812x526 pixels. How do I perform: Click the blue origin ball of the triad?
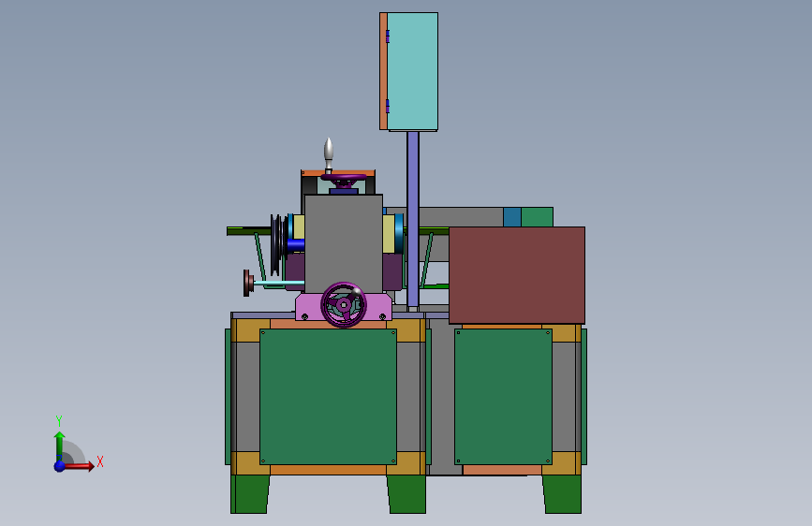point(60,466)
